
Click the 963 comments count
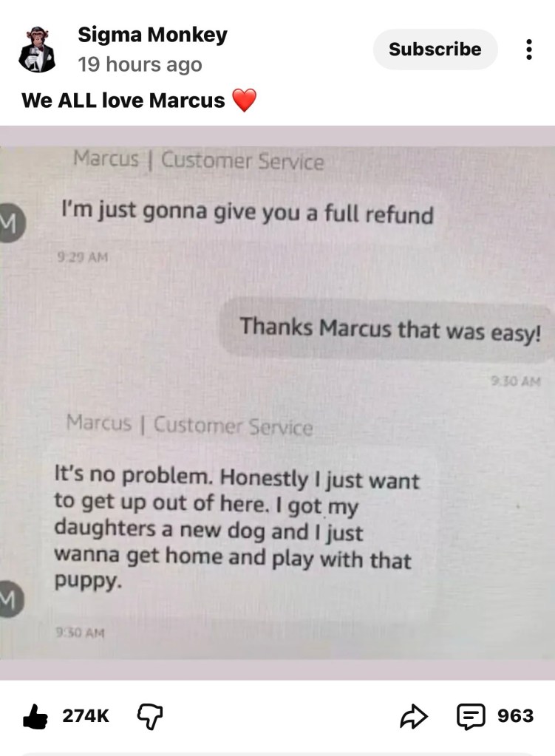515,716
